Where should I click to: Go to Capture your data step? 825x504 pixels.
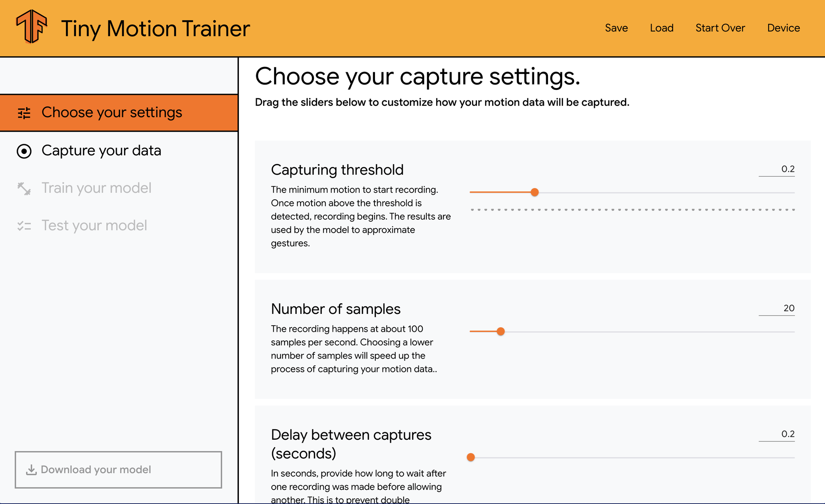click(x=101, y=151)
